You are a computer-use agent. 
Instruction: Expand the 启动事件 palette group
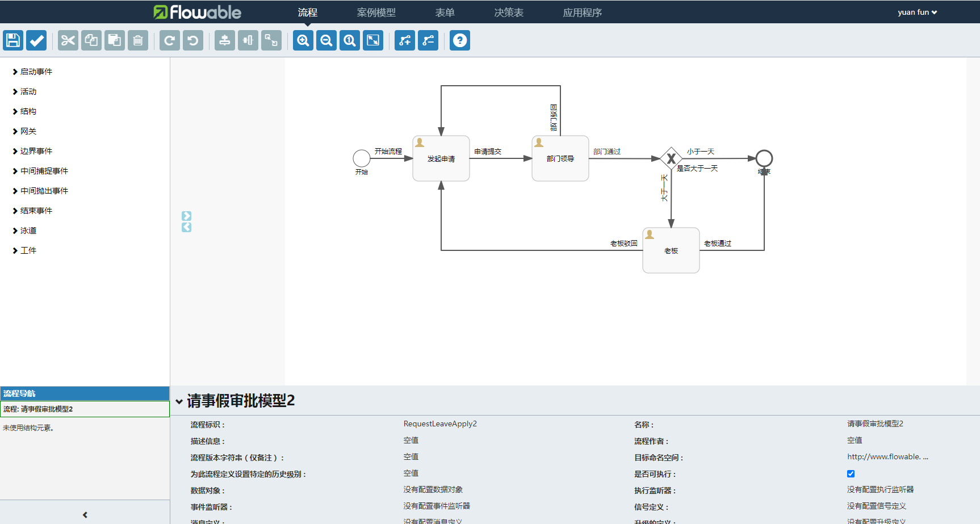(36, 72)
